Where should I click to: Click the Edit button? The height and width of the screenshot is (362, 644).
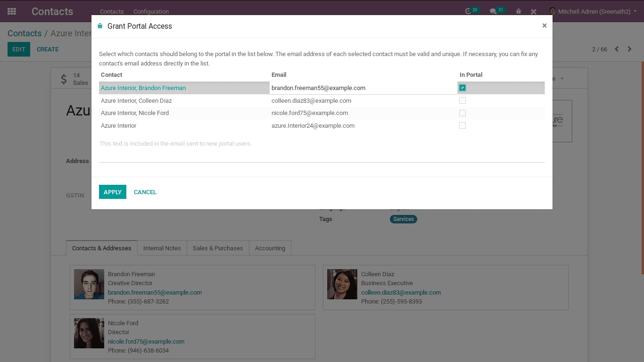(19, 49)
